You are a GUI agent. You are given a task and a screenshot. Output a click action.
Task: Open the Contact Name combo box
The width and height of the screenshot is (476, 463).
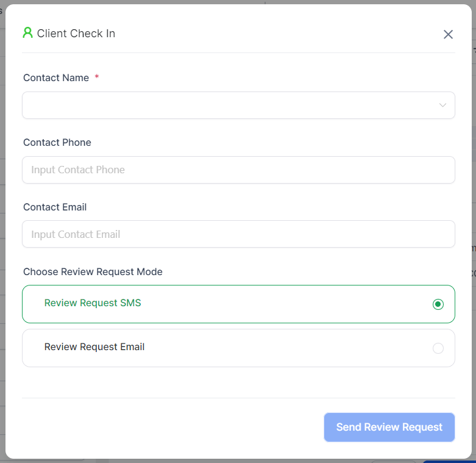pos(232,105)
